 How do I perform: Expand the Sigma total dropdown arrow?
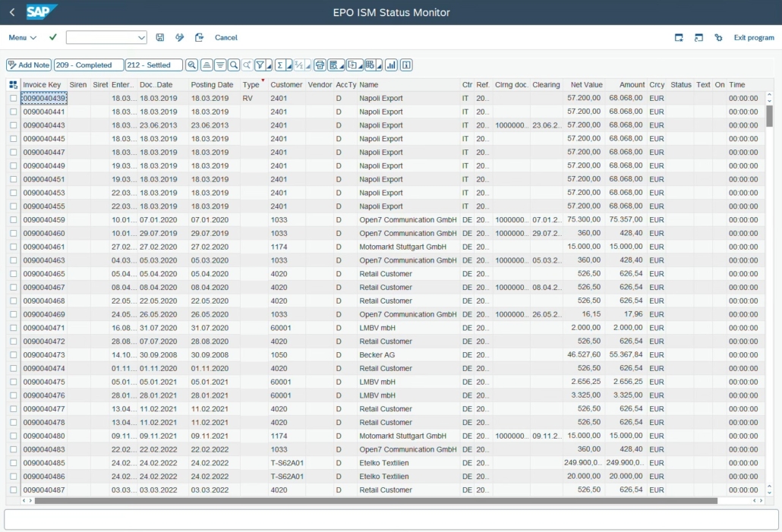(289, 66)
